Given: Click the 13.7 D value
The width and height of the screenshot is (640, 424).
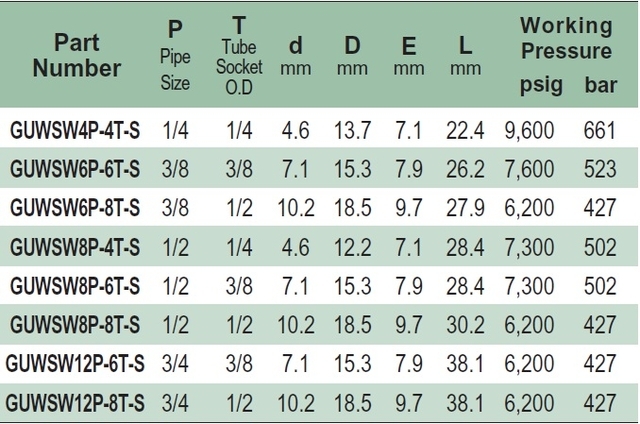Looking at the screenshot, I should click(x=353, y=131).
